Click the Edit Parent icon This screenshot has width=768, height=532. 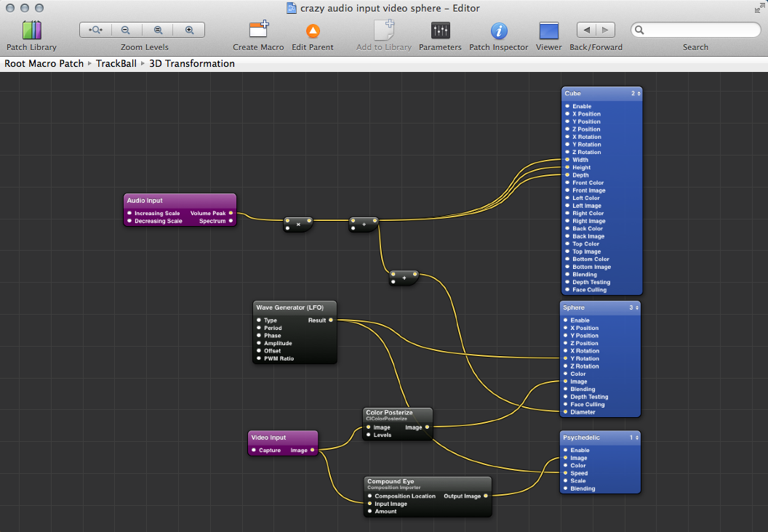tap(313, 31)
